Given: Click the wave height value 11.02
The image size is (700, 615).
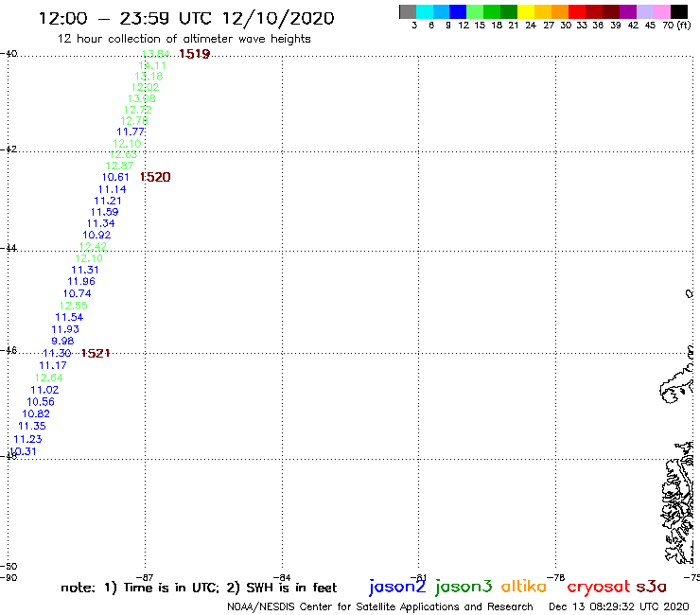Looking at the screenshot, I should [44, 390].
